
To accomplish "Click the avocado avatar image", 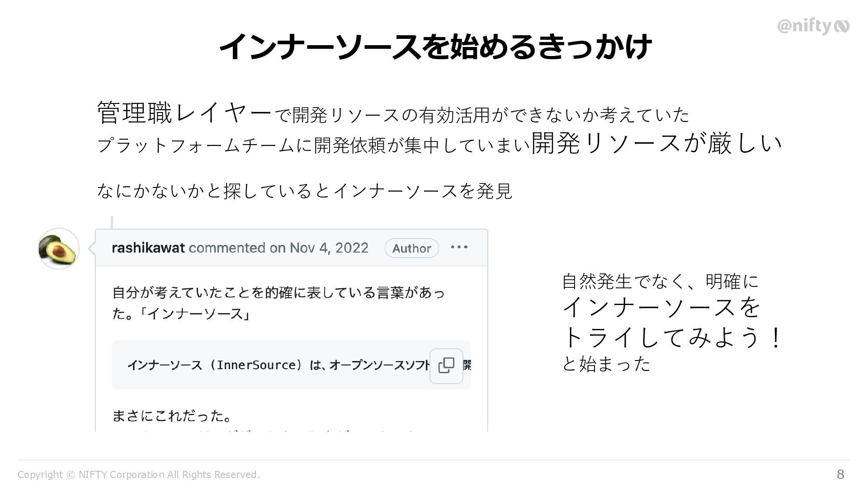I will tap(59, 249).
